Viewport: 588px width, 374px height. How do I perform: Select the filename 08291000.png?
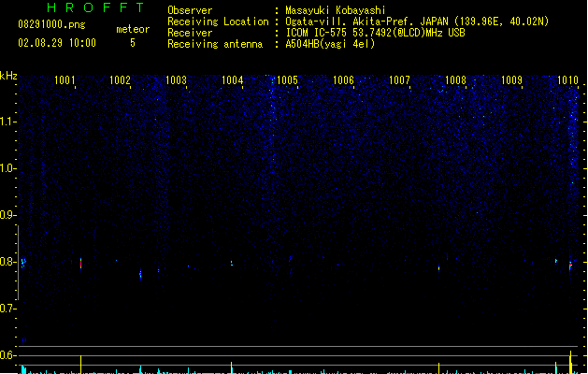[x=51, y=24]
